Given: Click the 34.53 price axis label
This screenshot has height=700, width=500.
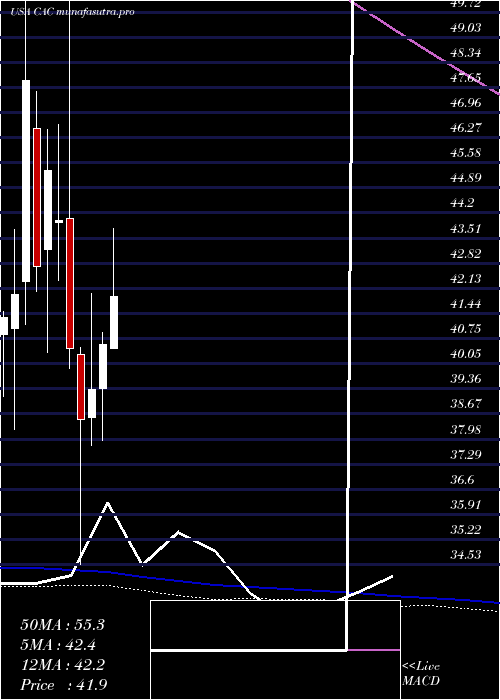Looking at the screenshot, I should click(466, 554).
